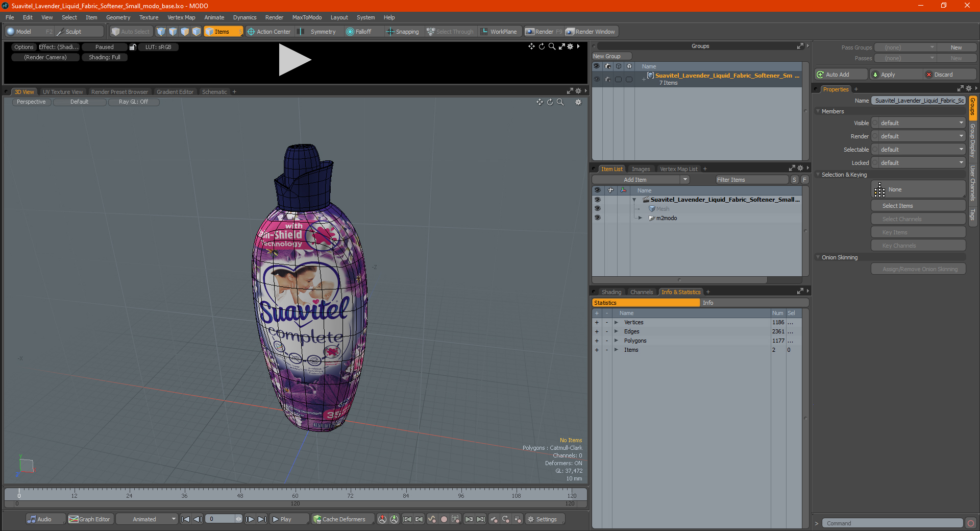Image resolution: width=980 pixels, height=531 pixels.
Task: Open preview render Options
Action: (23, 47)
